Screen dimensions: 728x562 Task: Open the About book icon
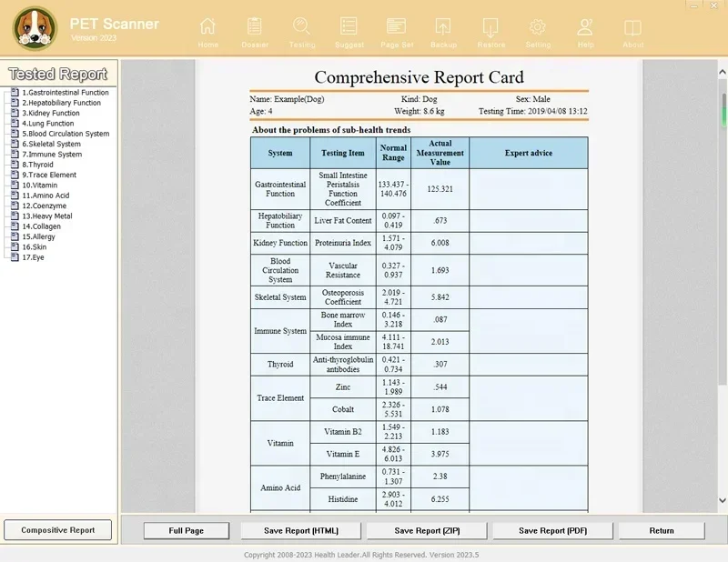click(632, 28)
